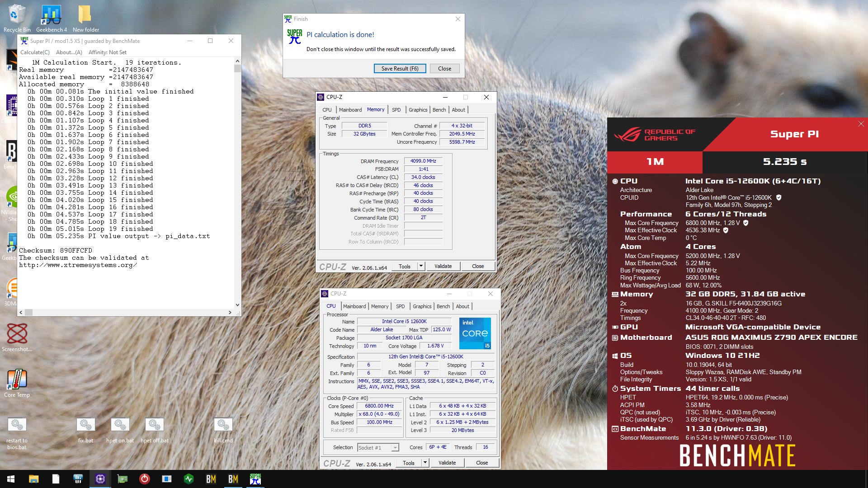
Task: Open the Windows Start menu
Action: click(x=11, y=479)
